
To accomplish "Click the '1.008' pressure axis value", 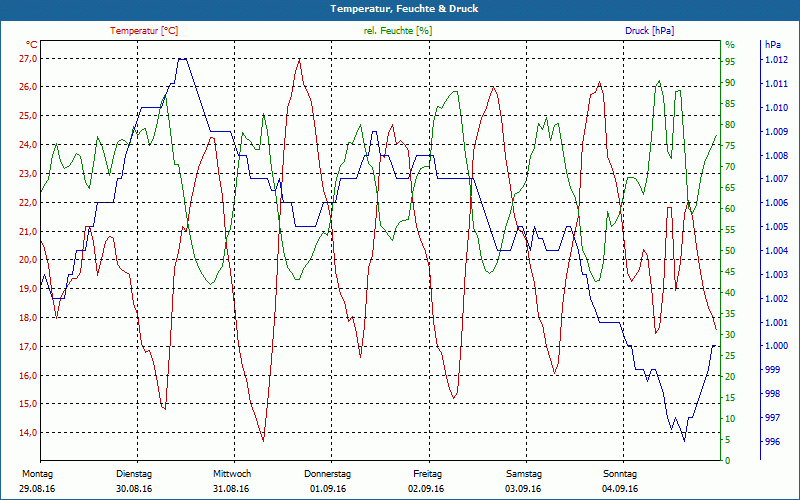I will pos(776,155).
